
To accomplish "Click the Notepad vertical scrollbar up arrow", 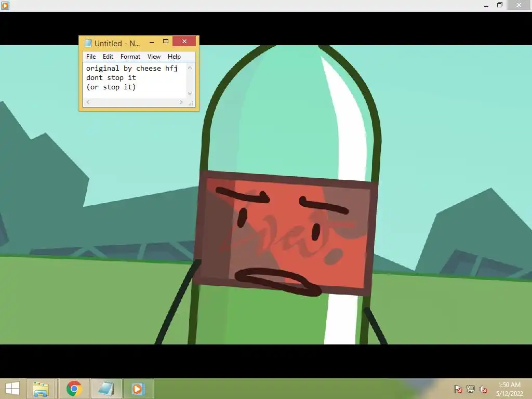I will tap(190, 68).
